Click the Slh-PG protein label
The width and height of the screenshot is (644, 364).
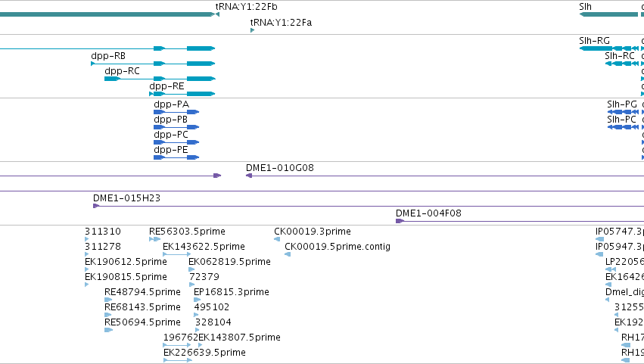pos(622,104)
